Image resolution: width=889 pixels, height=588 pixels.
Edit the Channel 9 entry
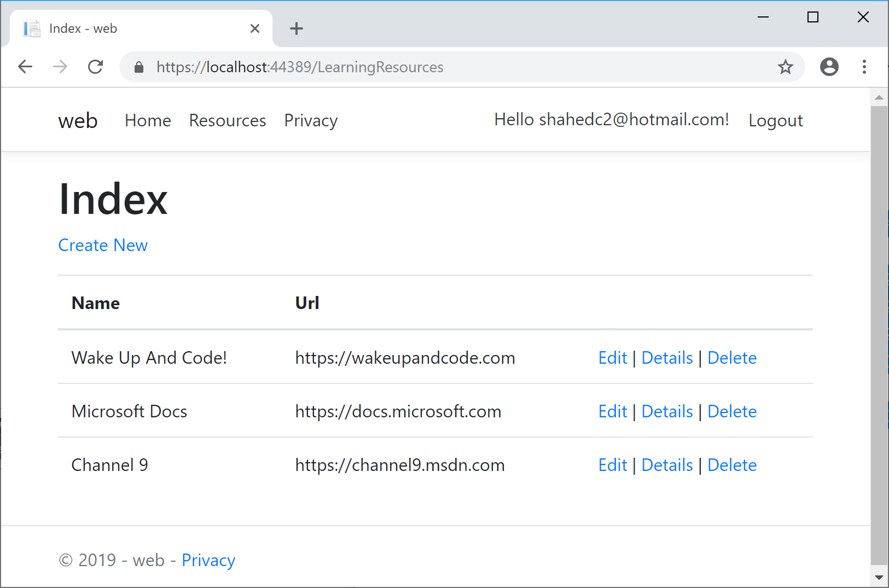[x=613, y=465]
